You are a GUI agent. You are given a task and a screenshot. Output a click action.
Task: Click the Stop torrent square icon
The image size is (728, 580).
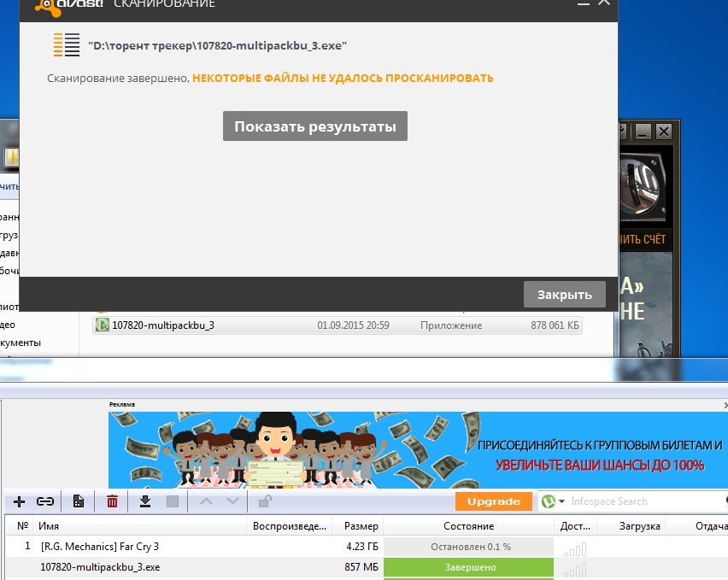point(173,501)
